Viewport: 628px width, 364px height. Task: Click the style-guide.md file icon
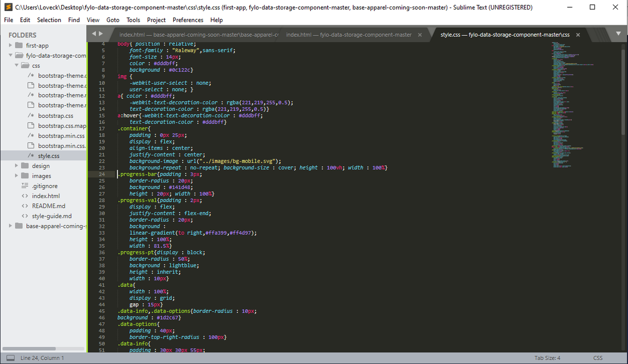click(x=24, y=216)
